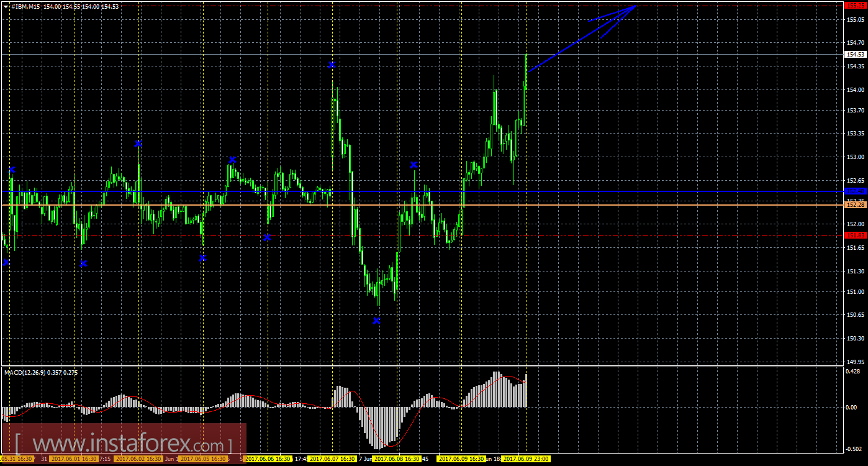Select the 149.95 price on the scale
This screenshot has height=466, width=868.
coord(855,362)
